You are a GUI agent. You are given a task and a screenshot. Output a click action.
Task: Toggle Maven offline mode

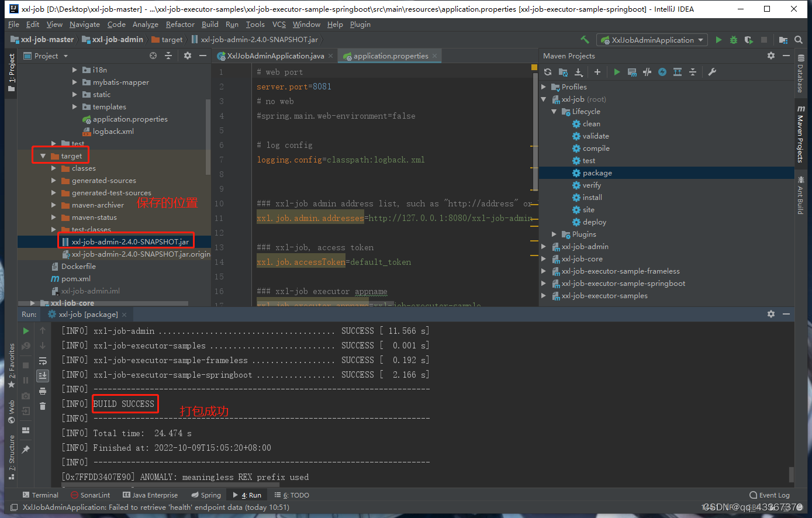point(647,72)
